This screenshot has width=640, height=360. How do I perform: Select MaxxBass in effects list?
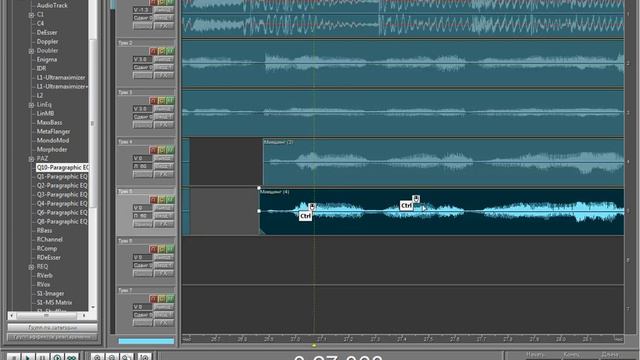pyautogui.click(x=49, y=122)
